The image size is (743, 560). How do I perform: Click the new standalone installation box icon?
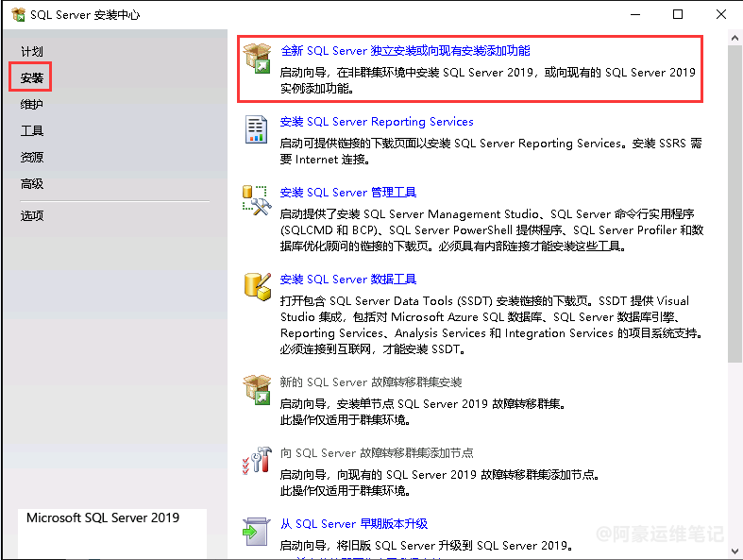coord(257,59)
